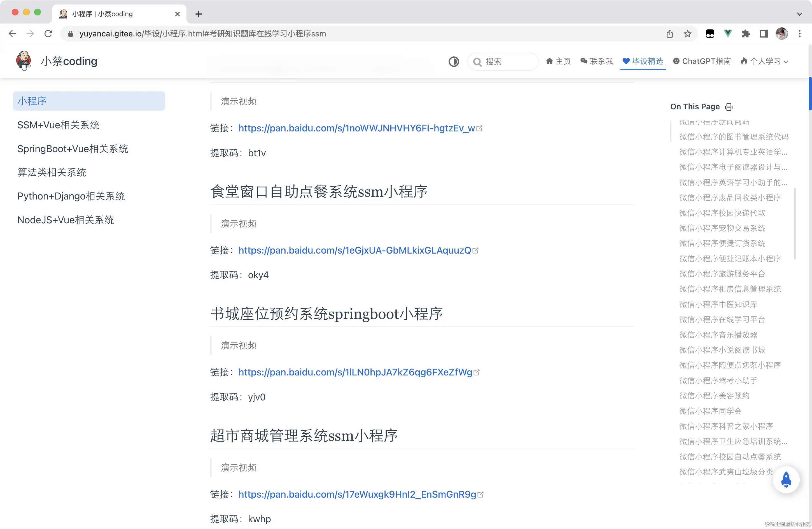The height and width of the screenshot is (529, 812).
Task: Select 小程序 in the sidebar
Action: pos(89,101)
